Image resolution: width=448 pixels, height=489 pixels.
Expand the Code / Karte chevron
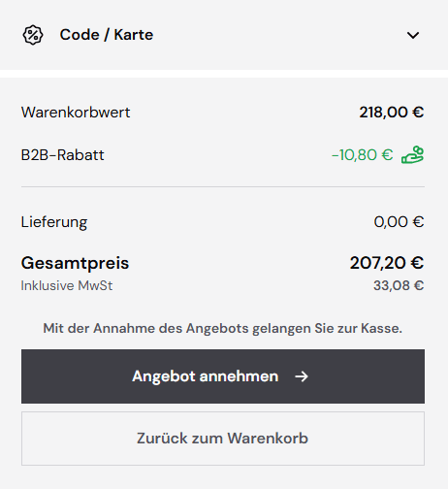413,35
